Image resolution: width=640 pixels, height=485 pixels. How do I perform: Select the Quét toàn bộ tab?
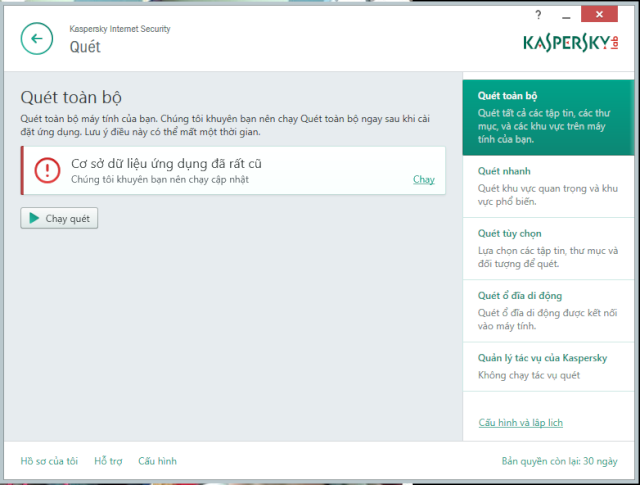click(548, 118)
